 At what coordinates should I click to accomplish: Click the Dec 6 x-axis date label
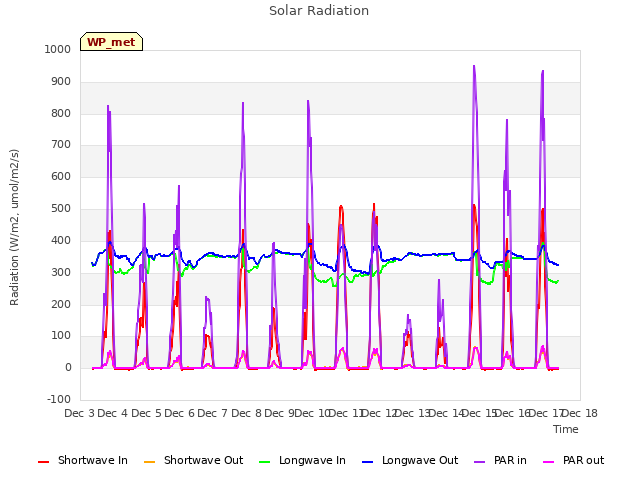click(179, 413)
